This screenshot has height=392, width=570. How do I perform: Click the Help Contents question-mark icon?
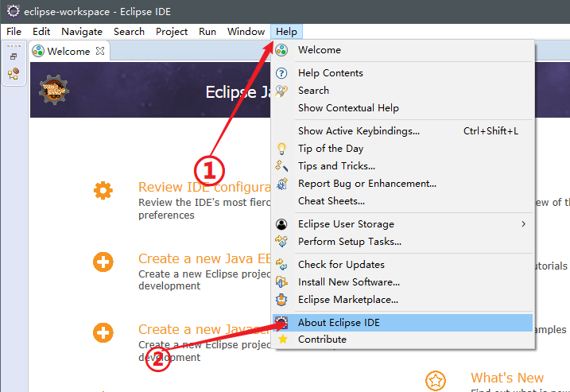pyautogui.click(x=281, y=73)
